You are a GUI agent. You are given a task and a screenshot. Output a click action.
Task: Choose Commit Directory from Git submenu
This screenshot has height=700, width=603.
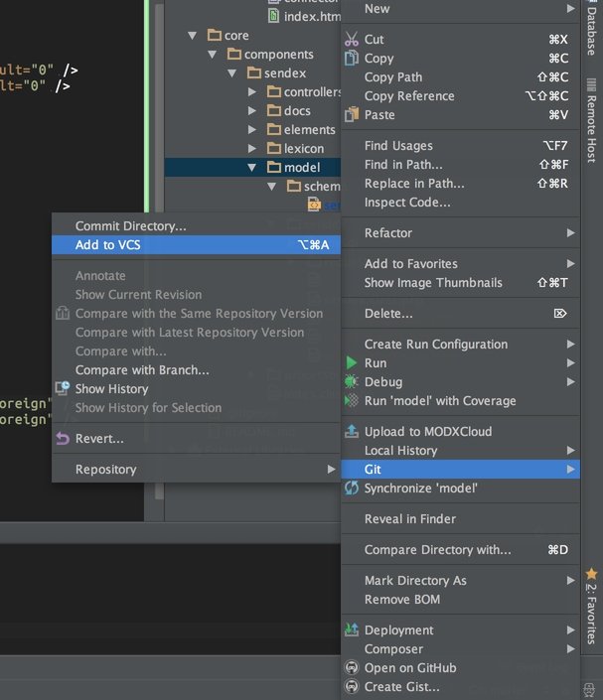[x=130, y=226]
